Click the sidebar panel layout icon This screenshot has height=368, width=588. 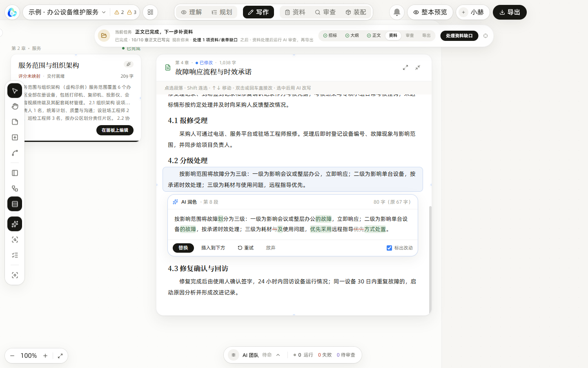coord(15,173)
